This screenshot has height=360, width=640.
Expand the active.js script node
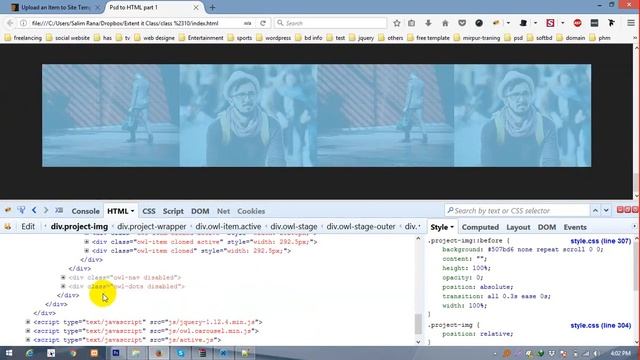(x=28, y=340)
